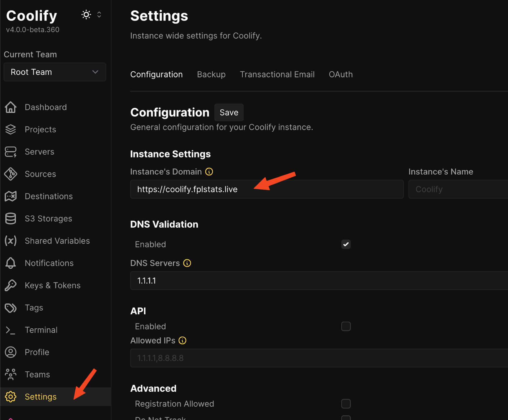Switch to the Backup tab
The image size is (508, 420).
click(x=211, y=74)
